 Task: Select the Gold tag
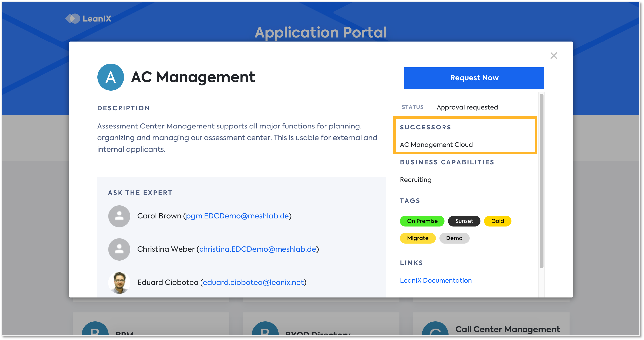click(498, 221)
